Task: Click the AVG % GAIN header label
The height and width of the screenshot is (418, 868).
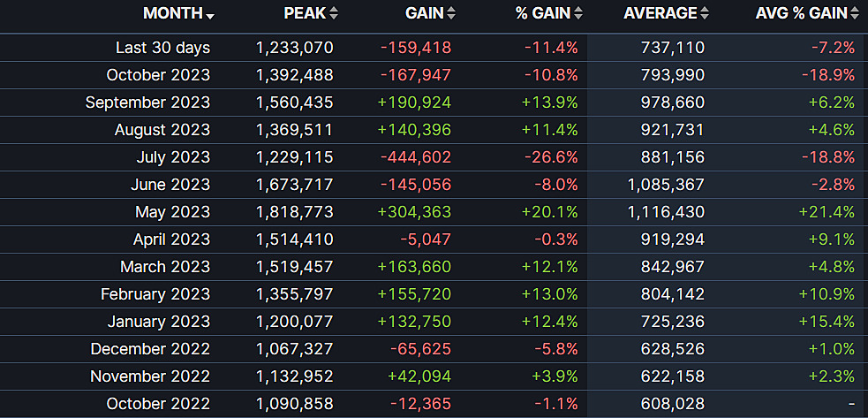Action: tap(801, 13)
